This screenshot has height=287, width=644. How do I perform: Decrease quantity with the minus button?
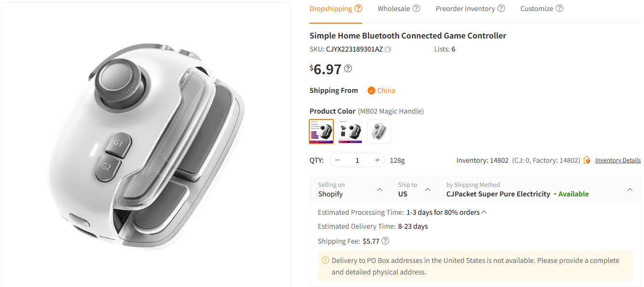338,160
